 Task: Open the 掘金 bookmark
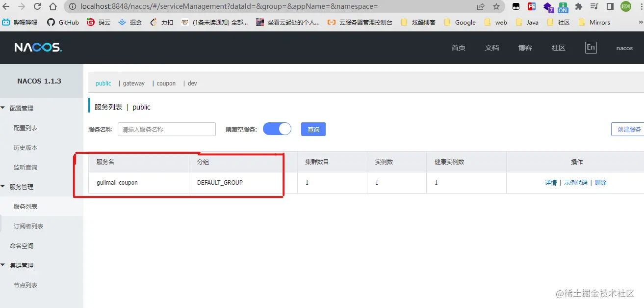point(130,22)
